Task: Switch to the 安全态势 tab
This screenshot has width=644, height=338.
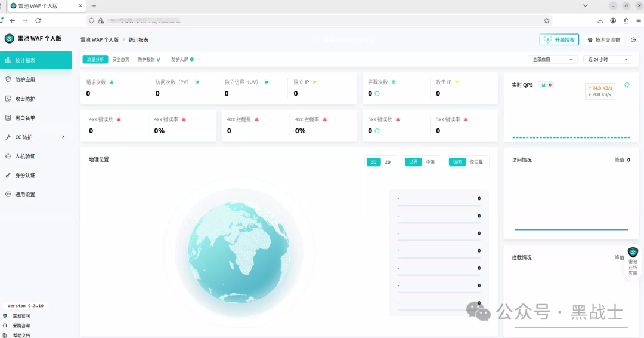Action: click(120, 59)
